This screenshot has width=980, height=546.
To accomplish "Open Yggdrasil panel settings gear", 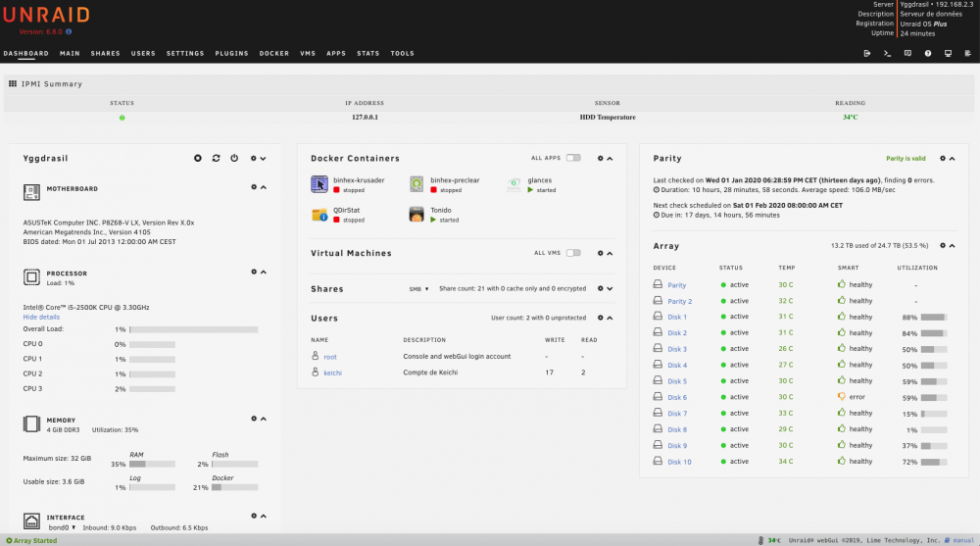I will [254, 158].
